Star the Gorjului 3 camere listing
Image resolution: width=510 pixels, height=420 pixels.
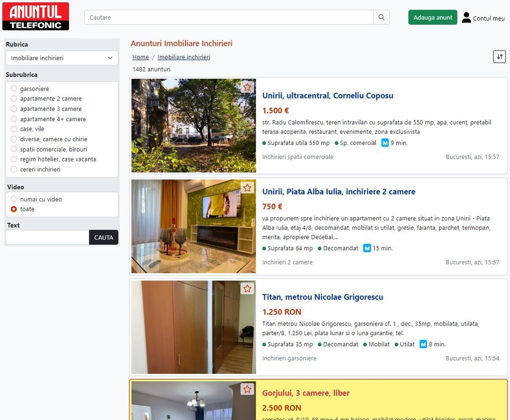pos(247,389)
